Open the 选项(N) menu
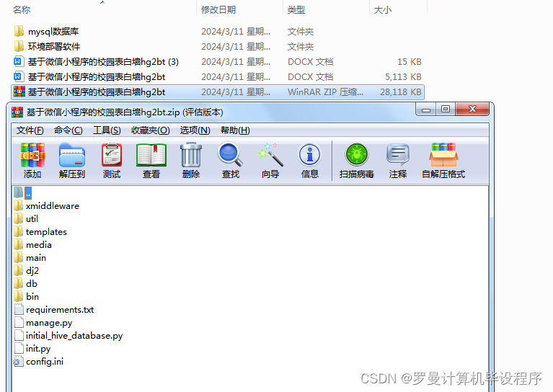The image size is (553, 392). pyautogui.click(x=195, y=130)
